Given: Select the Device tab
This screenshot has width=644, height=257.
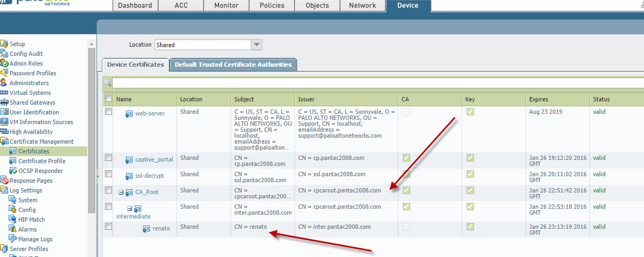Looking at the screenshot, I should 408,5.
